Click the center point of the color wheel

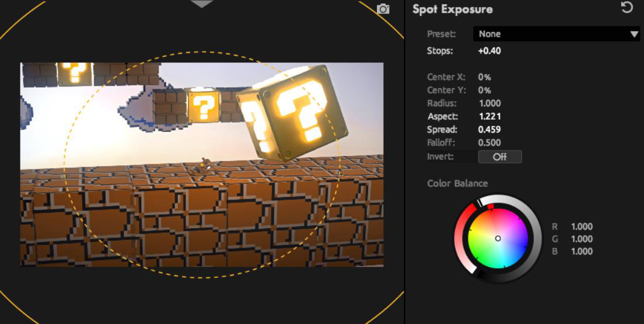point(498,239)
